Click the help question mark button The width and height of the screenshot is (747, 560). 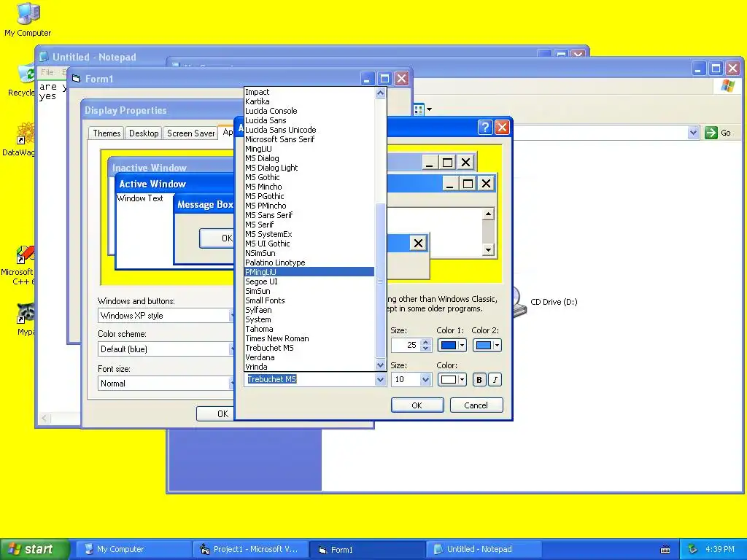pyautogui.click(x=484, y=127)
